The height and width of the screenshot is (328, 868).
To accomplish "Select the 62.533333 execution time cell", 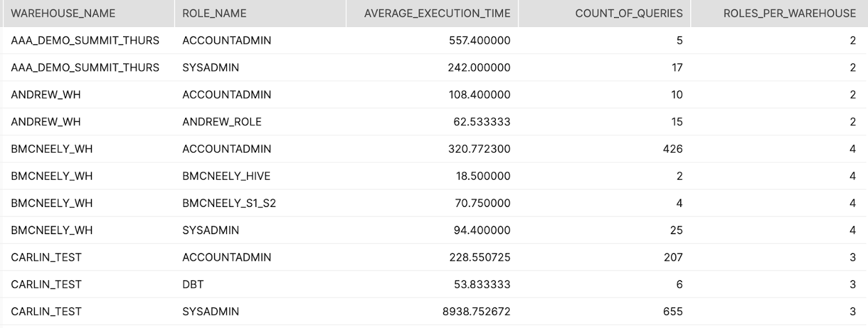I will [x=483, y=122].
